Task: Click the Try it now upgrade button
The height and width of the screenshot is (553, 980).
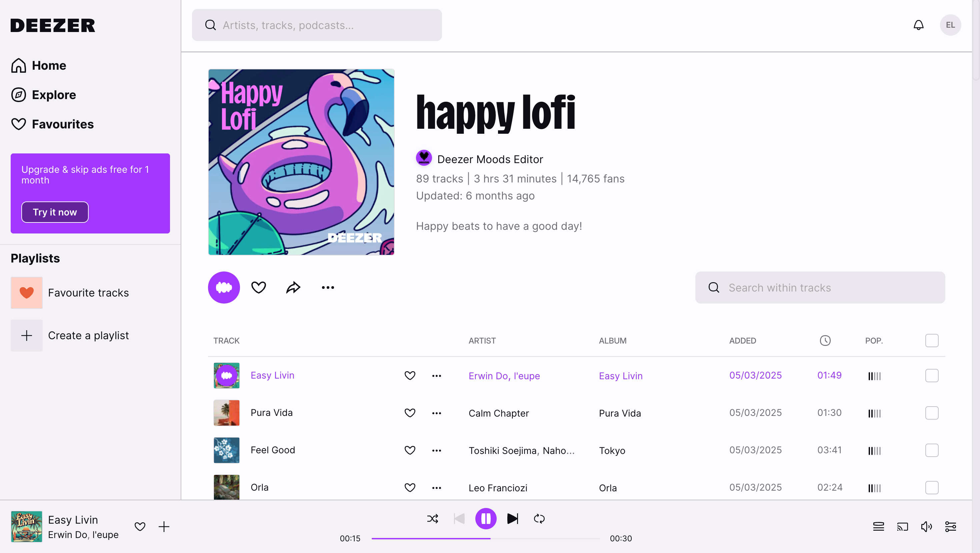Action: (55, 212)
